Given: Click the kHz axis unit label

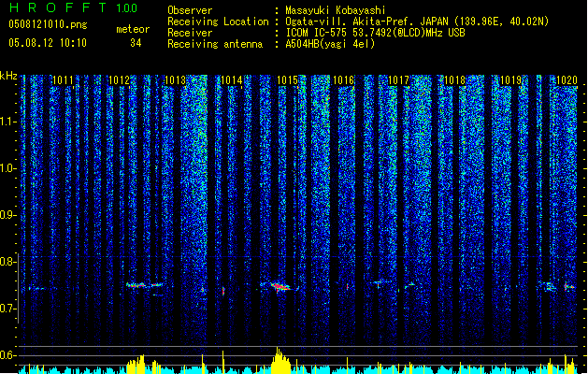Looking at the screenshot, I should 8,76.
